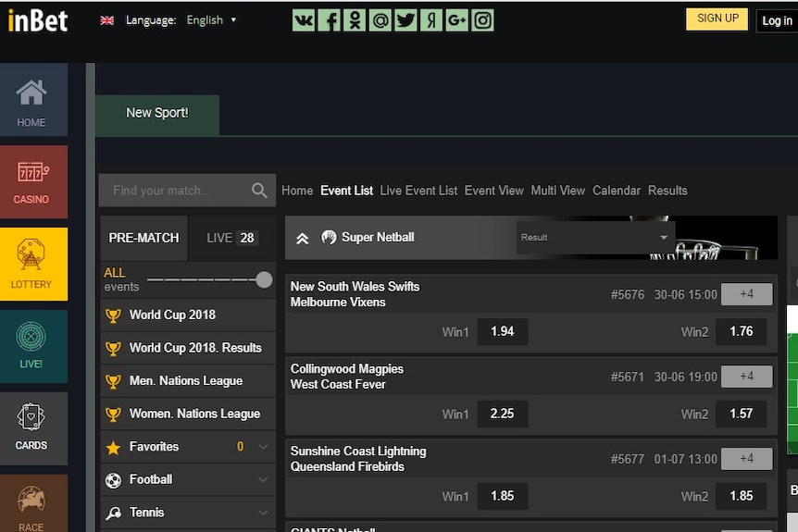798x532 pixels.
Task: Open the Google+ social icon
Action: coord(456,20)
